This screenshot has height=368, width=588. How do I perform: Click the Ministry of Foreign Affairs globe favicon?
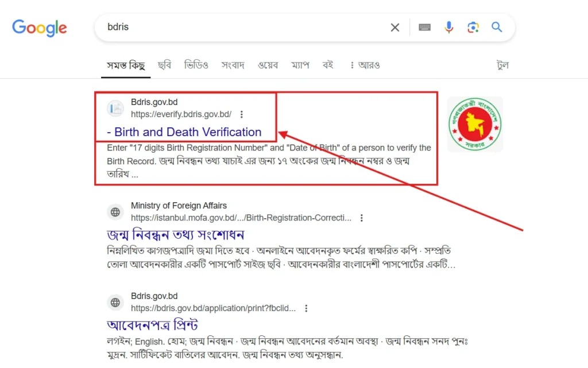click(115, 212)
